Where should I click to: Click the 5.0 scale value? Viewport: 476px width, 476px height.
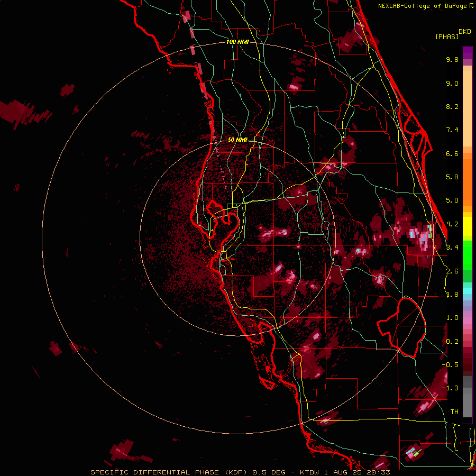coord(452,200)
